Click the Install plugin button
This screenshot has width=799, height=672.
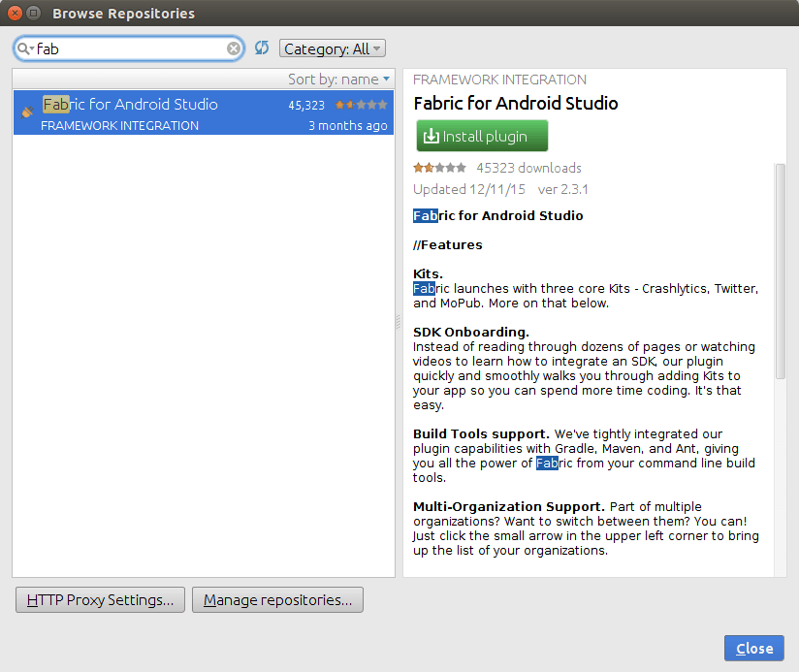(482, 136)
